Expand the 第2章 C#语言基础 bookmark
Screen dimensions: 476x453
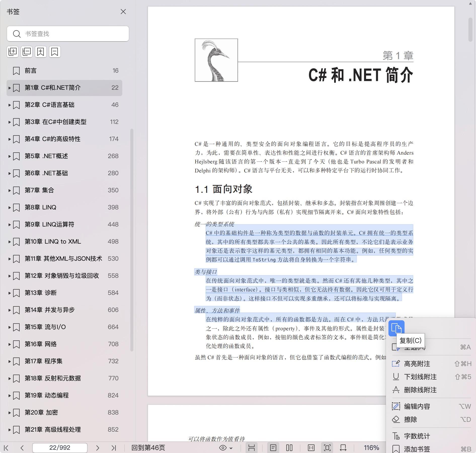(10, 105)
